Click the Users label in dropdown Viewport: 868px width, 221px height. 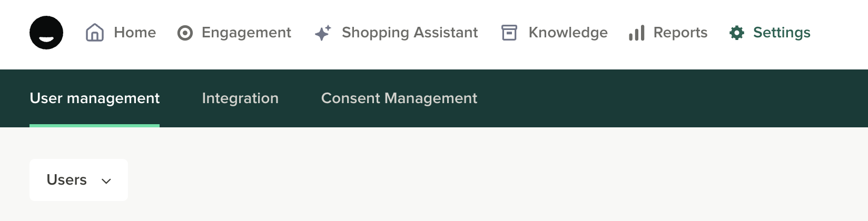tap(66, 180)
